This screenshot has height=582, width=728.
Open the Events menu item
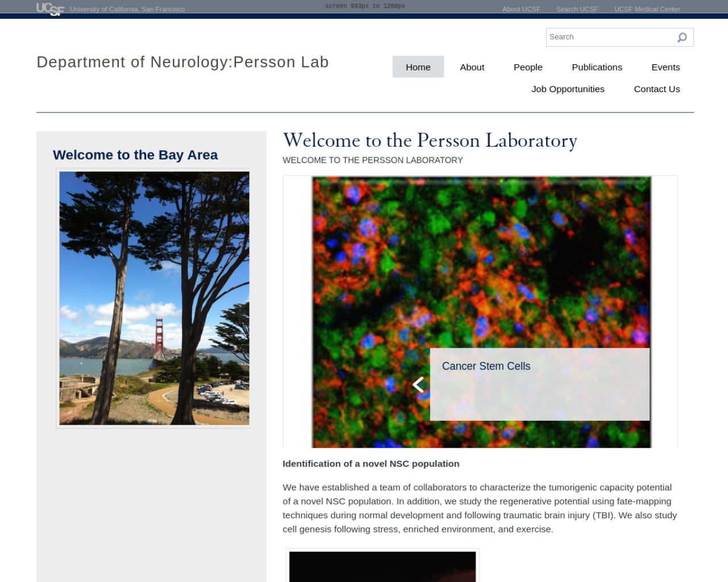click(x=665, y=67)
